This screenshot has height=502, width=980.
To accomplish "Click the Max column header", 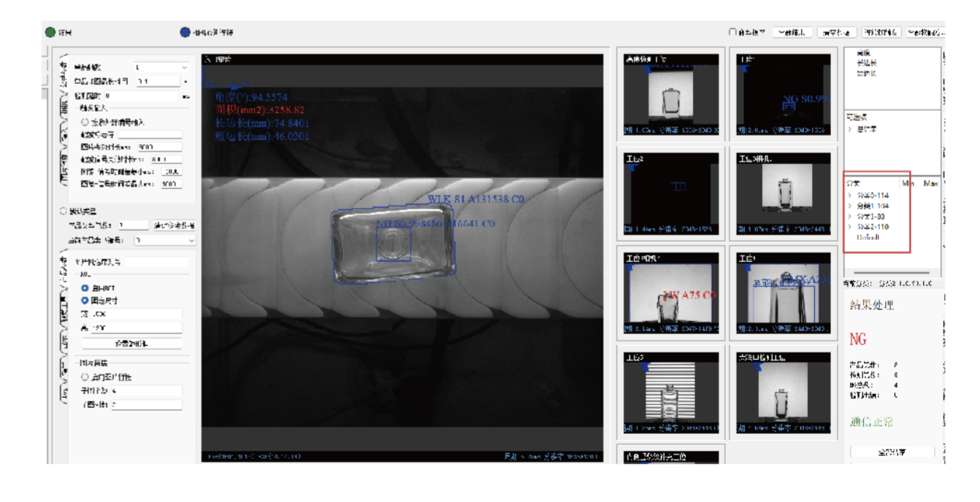I will pos(930,183).
